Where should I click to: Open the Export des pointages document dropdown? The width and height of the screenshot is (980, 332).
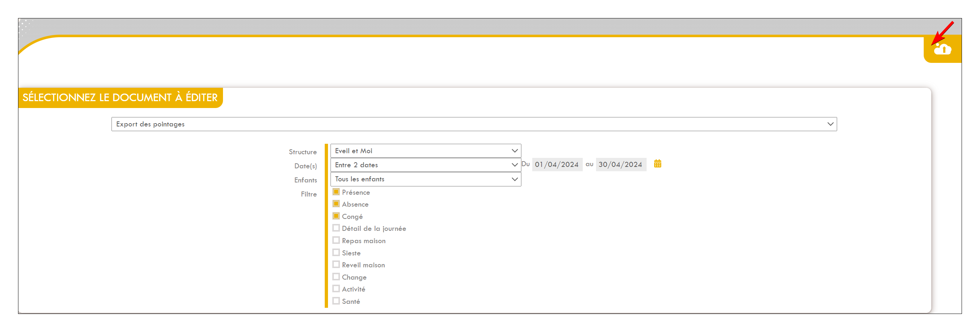[x=474, y=124]
